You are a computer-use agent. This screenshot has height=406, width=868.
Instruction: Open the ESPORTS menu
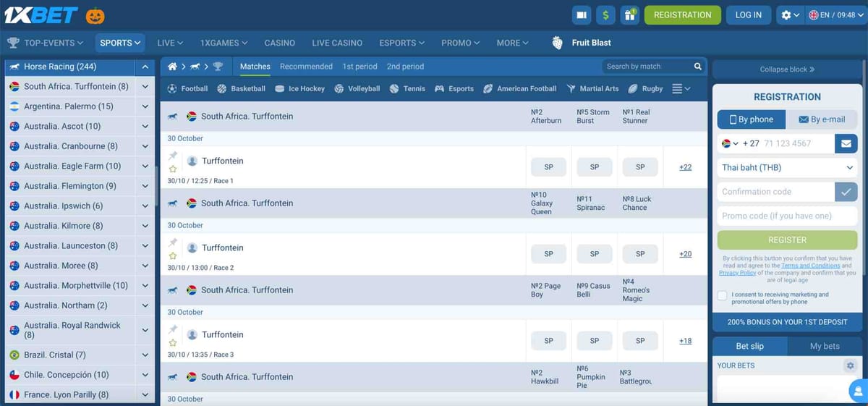coord(403,43)
